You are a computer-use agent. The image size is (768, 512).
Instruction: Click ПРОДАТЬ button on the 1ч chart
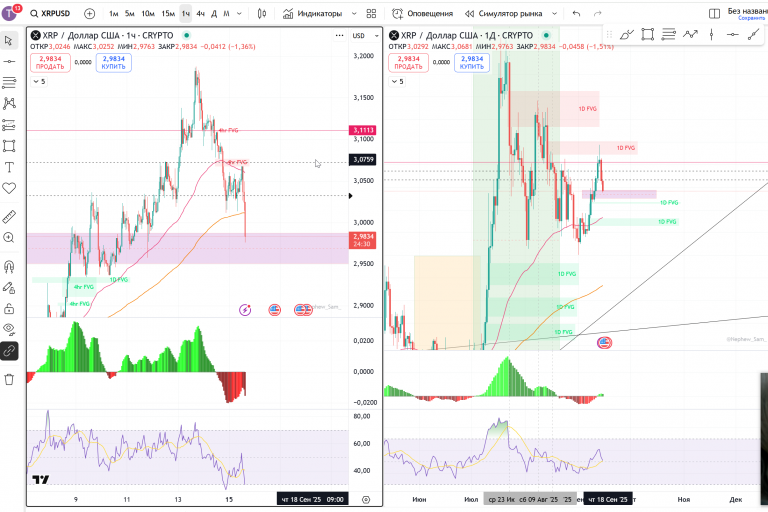(50, 63)
